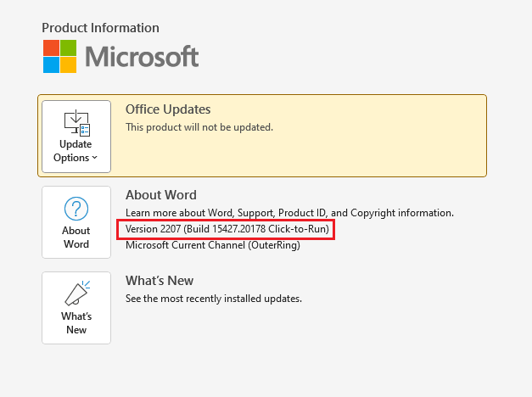Click 'Learn more about Word, Support' description

pyautogui.click(x=289, y=213)
